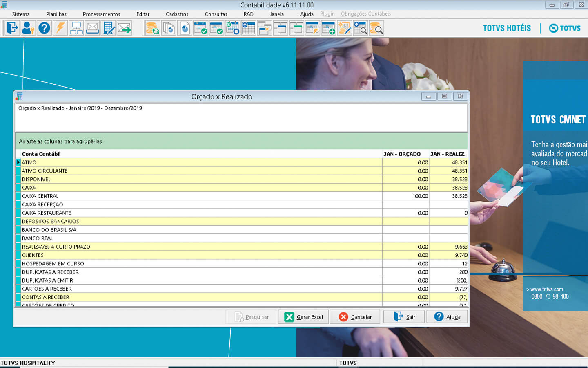Click the Gerar Excel button
The height and width of the screenshot is (368, 588).
tap(303, 317)
